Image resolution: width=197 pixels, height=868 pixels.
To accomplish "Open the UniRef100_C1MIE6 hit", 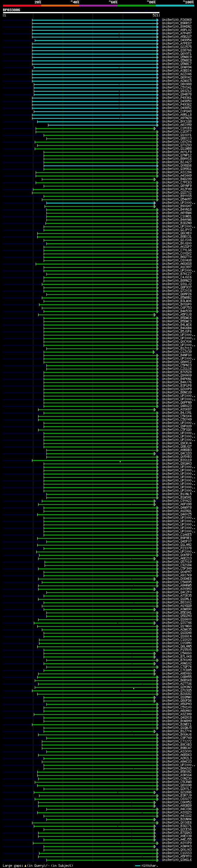I will (176, 128).
